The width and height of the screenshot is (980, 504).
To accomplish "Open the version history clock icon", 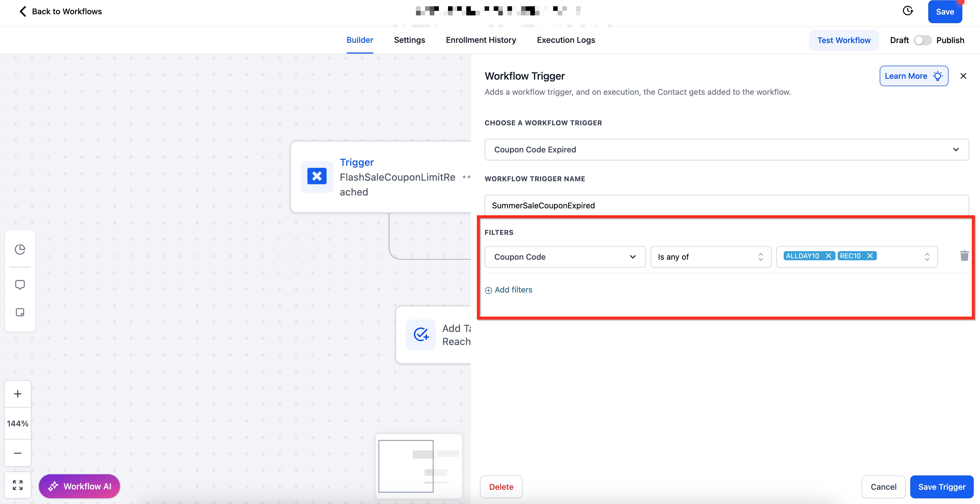I will click(908, 11).
